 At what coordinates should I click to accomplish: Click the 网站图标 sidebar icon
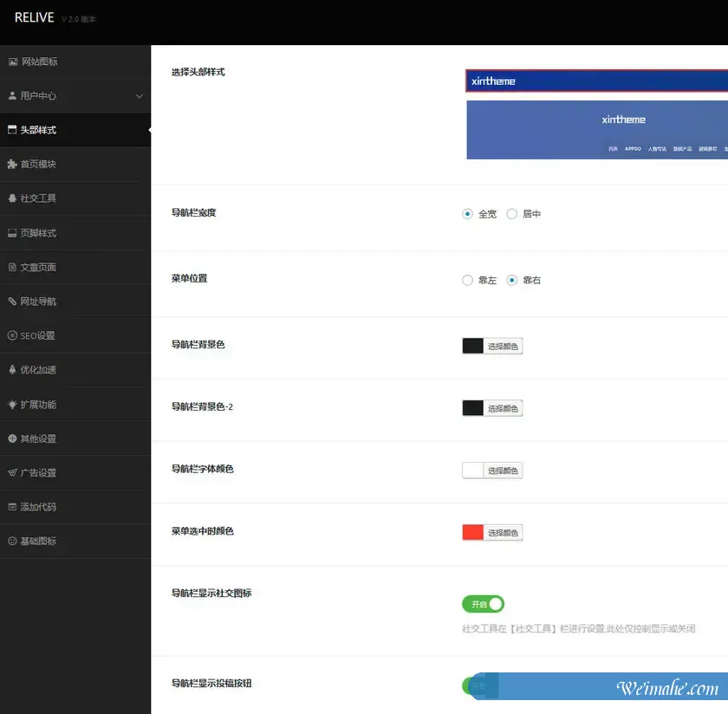click(13, 62)
